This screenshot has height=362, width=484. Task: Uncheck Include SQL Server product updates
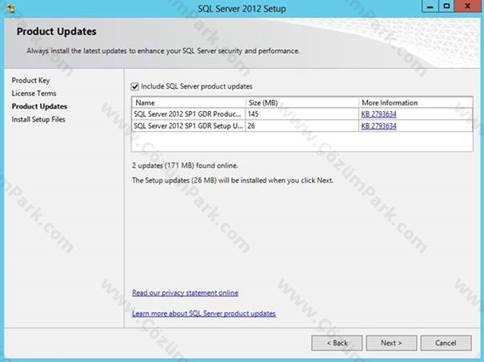[x=135, y=87]
